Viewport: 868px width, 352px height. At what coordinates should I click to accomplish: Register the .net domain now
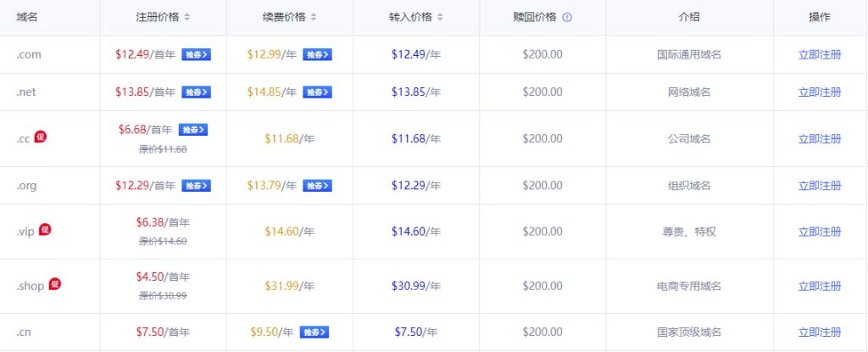[820, 92]
